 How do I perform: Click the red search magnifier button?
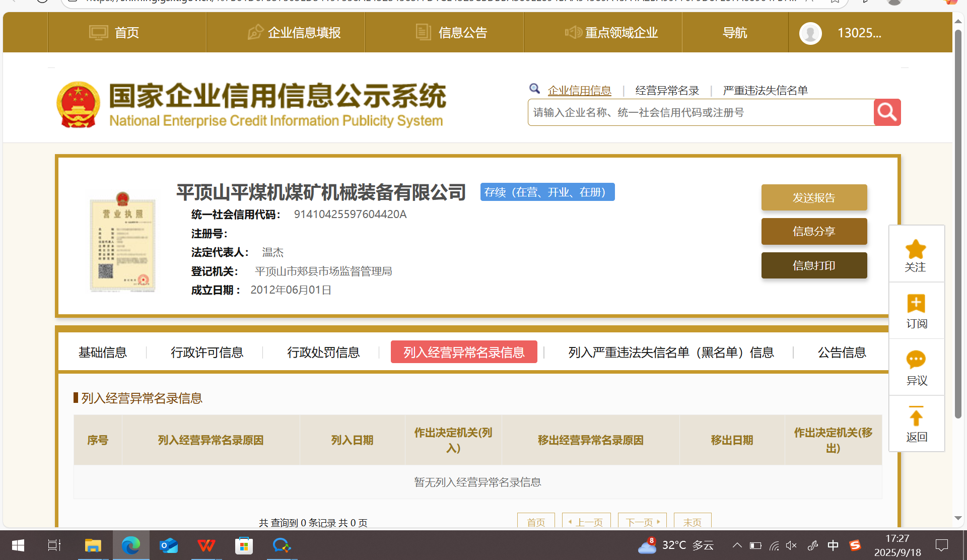click(x=887, y=112)
